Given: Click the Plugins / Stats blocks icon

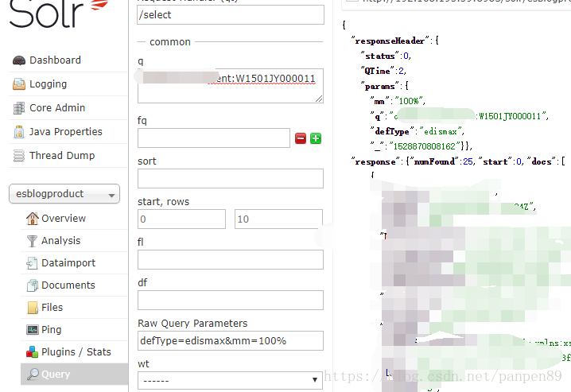Looking at the screenshot, I should [x=33, y=352].
